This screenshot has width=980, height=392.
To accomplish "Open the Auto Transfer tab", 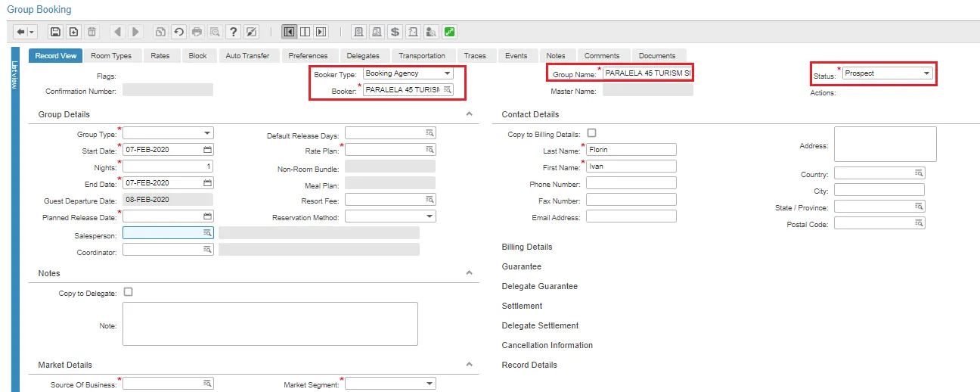I will (248, 56).
